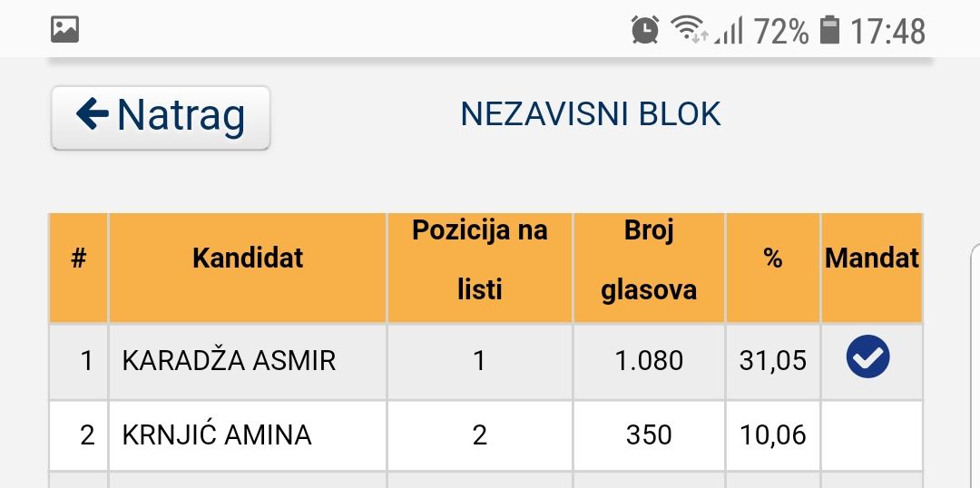Tap the 72% battery percentage text
This screenshot has height=488, width=980.
(781, 32)
